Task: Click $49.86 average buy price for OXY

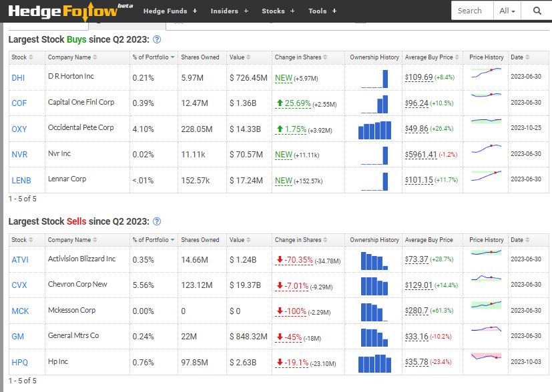Action: 417,129
